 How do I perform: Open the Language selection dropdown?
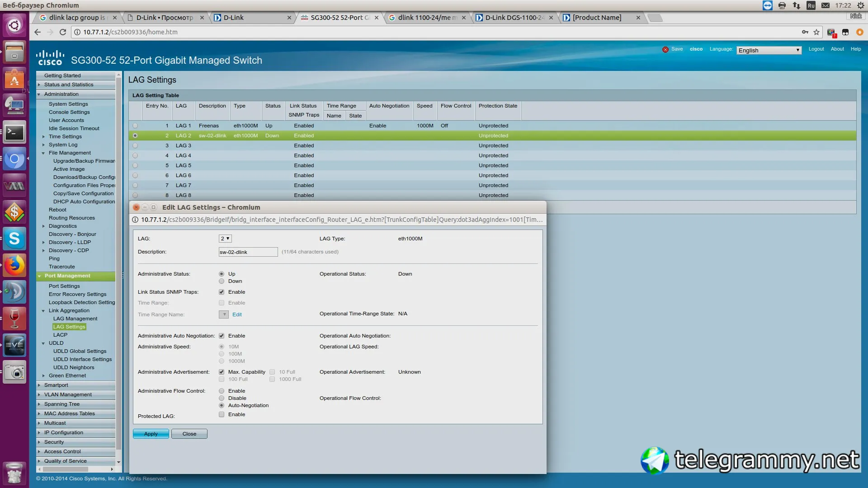[x=769, y=50]
